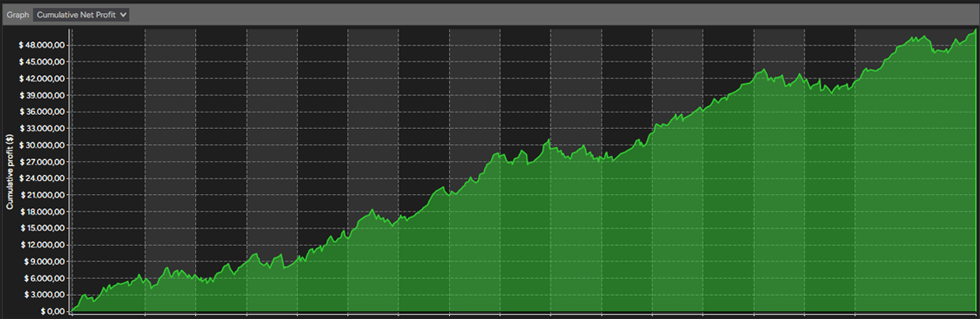980x319 pixels.
Task: Open the Cumulative Net Profit graph dropdown
Action: coord(82,15)
